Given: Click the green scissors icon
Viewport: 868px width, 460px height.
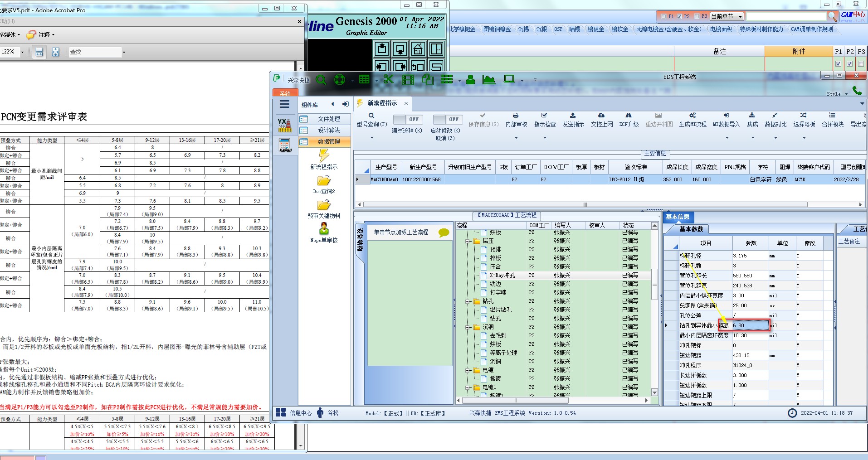Looking at the screenshot, I should pyautogui.click(x=389, y=80).
